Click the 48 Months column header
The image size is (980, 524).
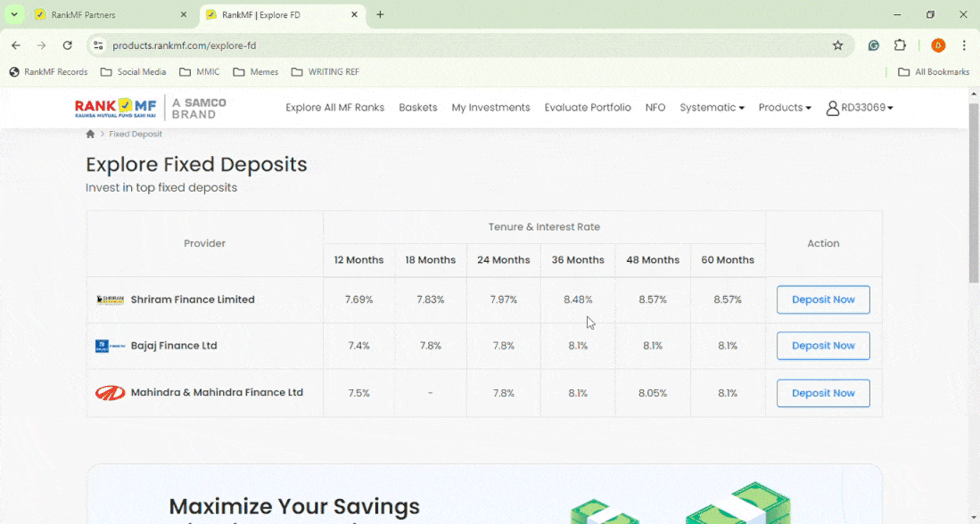pyautogui.click(x=653, y=260)
